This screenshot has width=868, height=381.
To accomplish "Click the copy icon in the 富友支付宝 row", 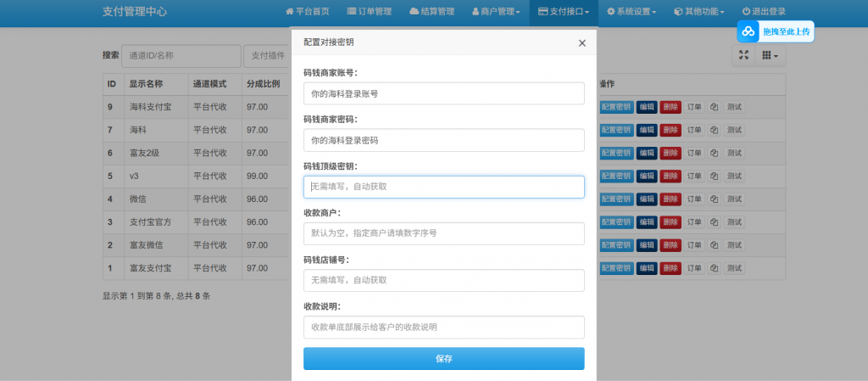I will 714,269.
